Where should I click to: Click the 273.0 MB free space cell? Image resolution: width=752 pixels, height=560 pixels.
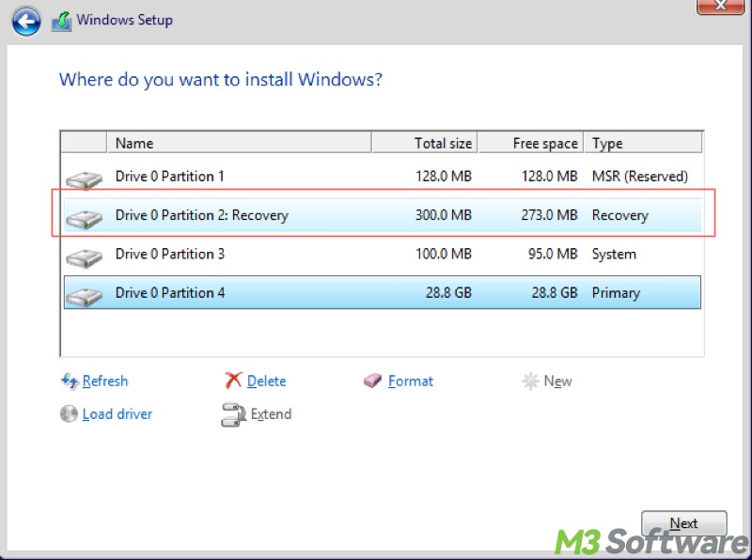click(x=550, y=215)
